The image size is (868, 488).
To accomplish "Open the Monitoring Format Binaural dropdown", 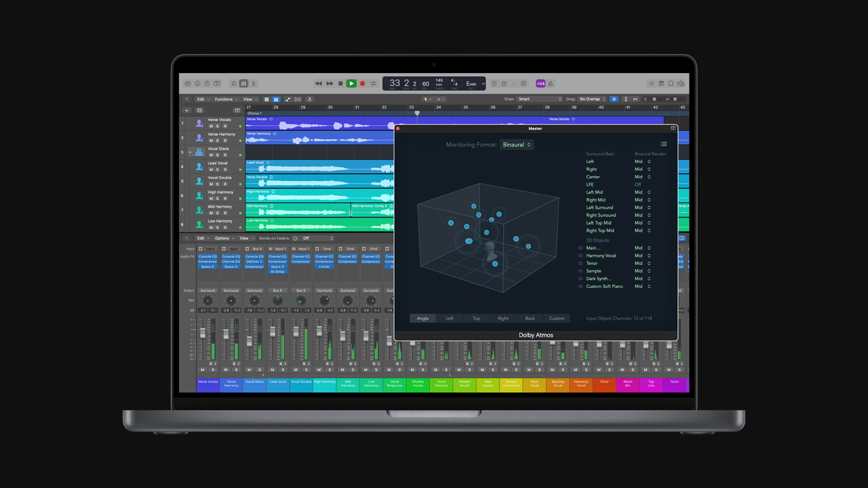I will [x=517, y=145].
